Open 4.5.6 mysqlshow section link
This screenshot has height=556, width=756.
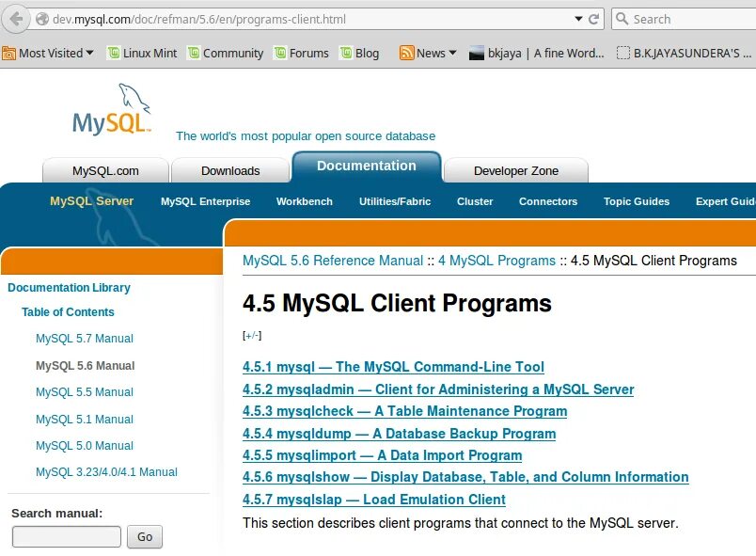pyautogui.click(x=465, y=477)
